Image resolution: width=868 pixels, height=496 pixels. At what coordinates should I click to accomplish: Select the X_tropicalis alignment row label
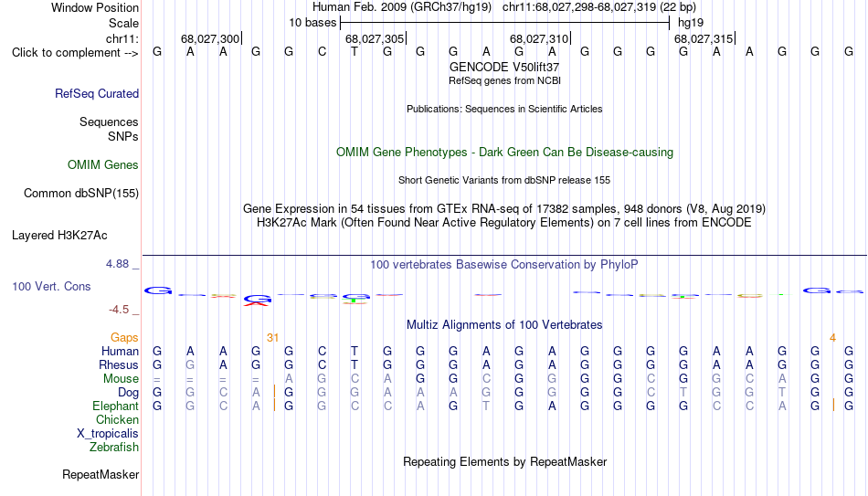coord(108,434)
